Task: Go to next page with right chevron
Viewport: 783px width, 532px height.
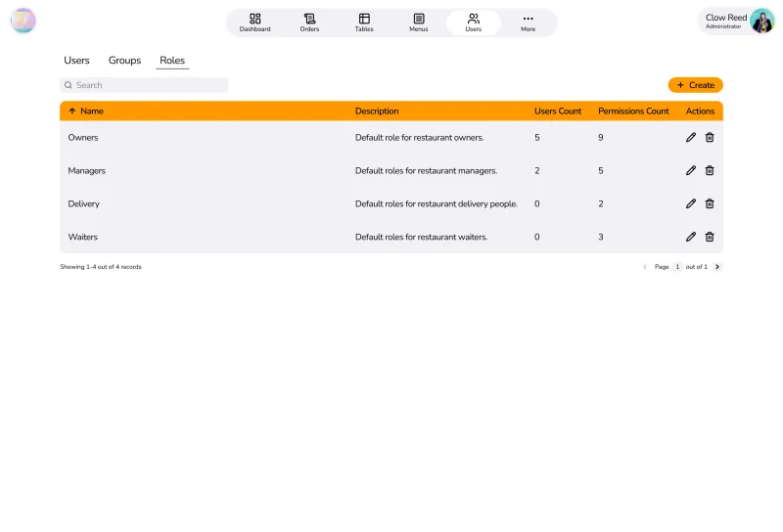Action: (x=717, y=267)
